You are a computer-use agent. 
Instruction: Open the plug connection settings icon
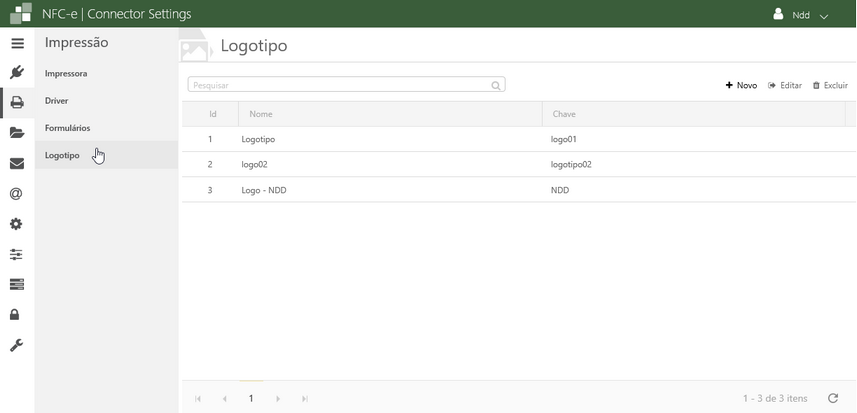[17, 72]
